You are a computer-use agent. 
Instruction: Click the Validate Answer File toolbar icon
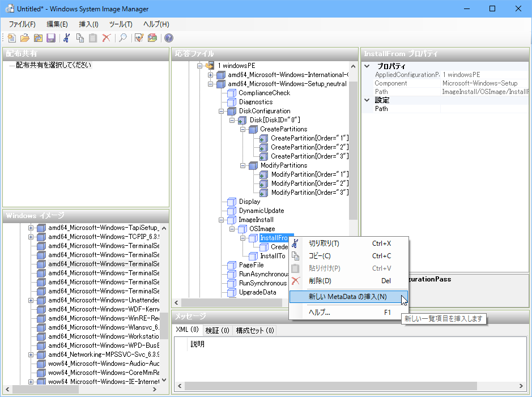[x=139, y=38]
